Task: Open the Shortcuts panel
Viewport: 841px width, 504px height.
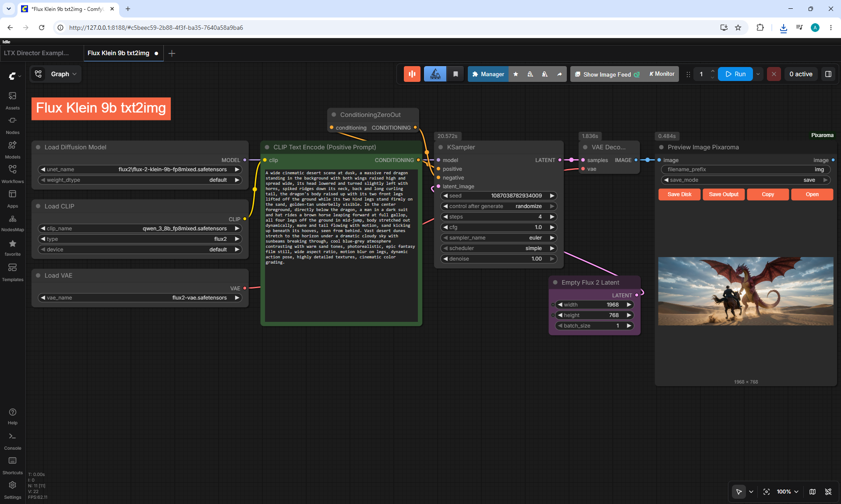Action: click(13, 466)
